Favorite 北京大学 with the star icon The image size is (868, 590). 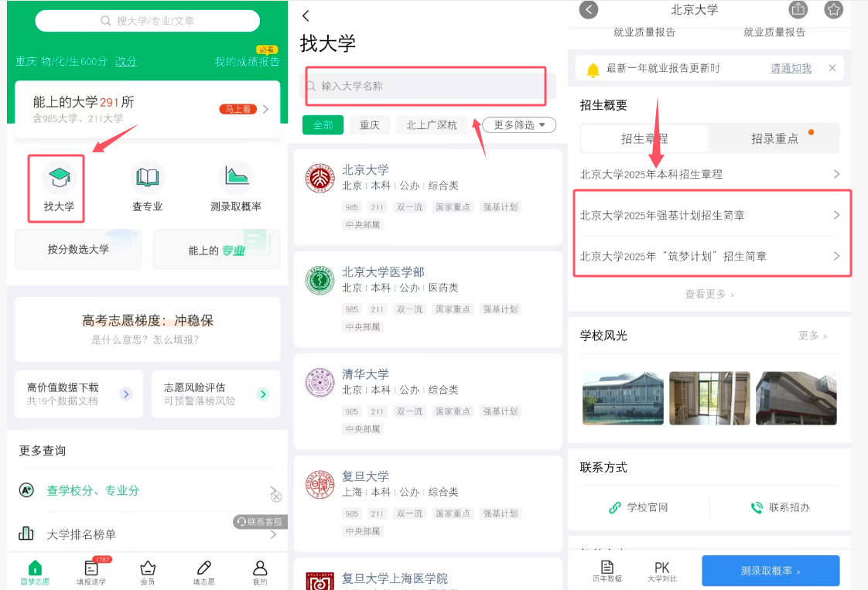point(833,9)
